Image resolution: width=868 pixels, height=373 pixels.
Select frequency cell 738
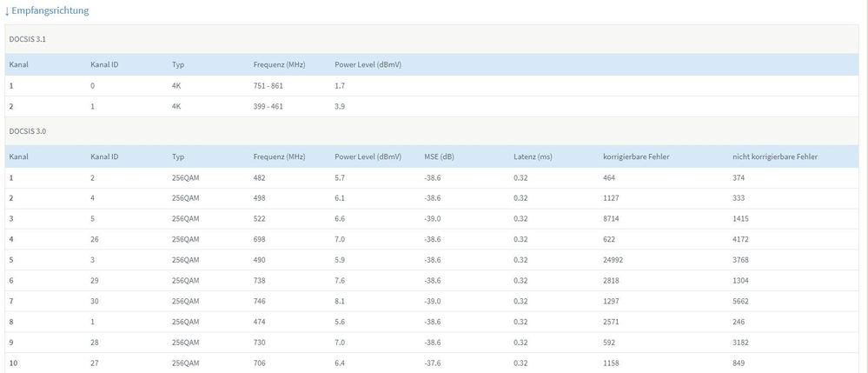point(260,281)
